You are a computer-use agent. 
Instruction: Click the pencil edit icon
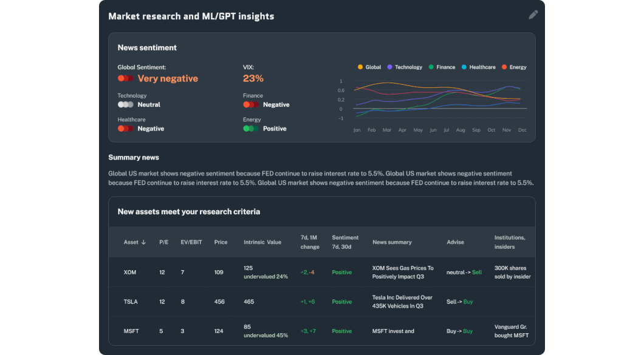coord(533,14)
